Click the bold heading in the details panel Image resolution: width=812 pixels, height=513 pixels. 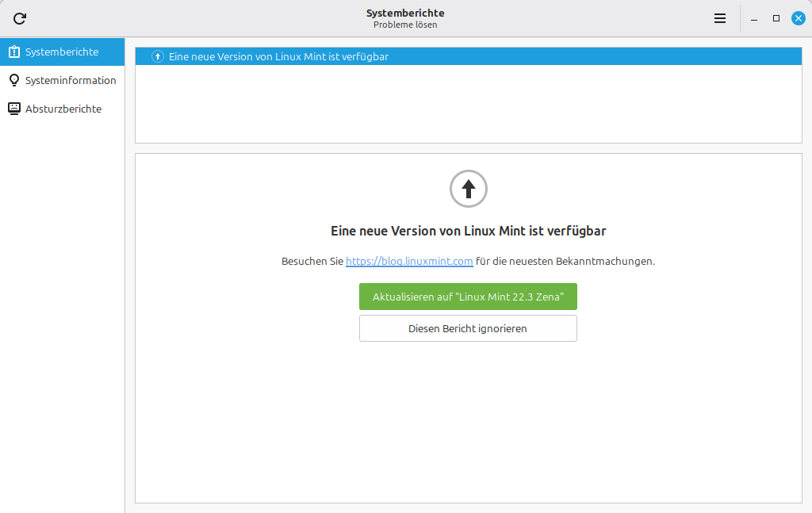coord(468,232)
